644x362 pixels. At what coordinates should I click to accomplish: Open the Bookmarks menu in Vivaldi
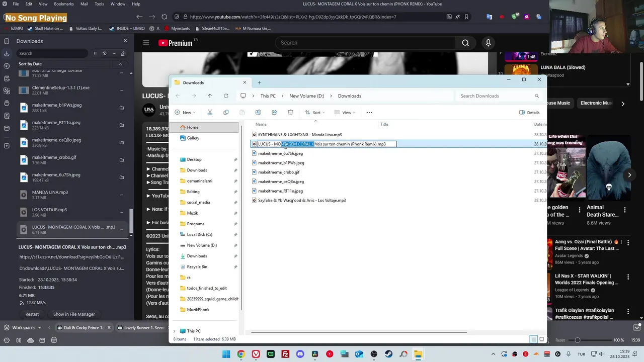(64, 4)
